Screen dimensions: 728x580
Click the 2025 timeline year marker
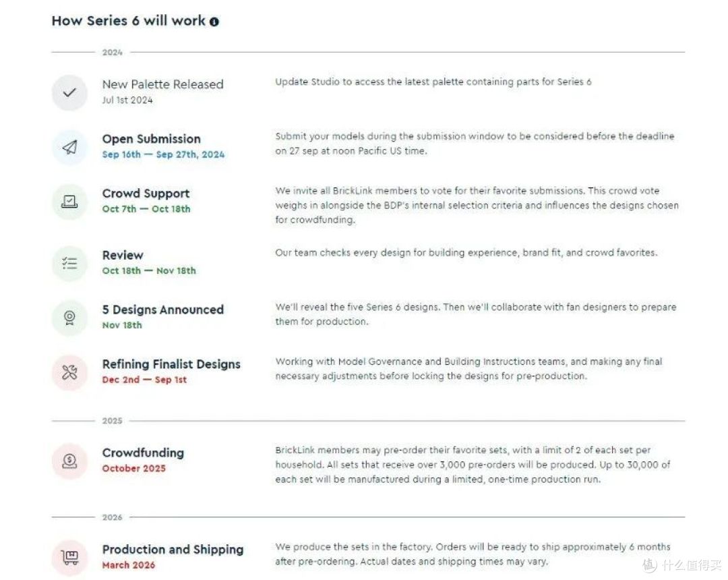pos(113,421)
